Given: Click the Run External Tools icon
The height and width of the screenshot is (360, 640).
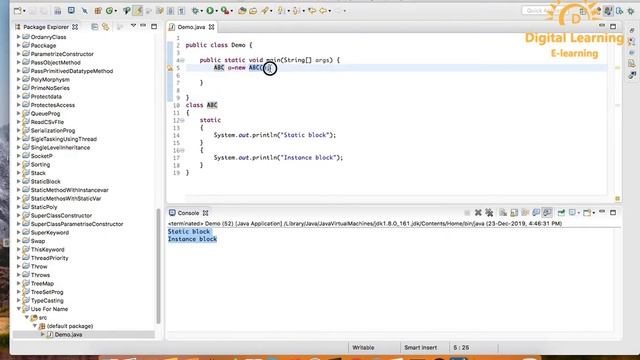Looking at the screenshot, I should click(224, 11).
